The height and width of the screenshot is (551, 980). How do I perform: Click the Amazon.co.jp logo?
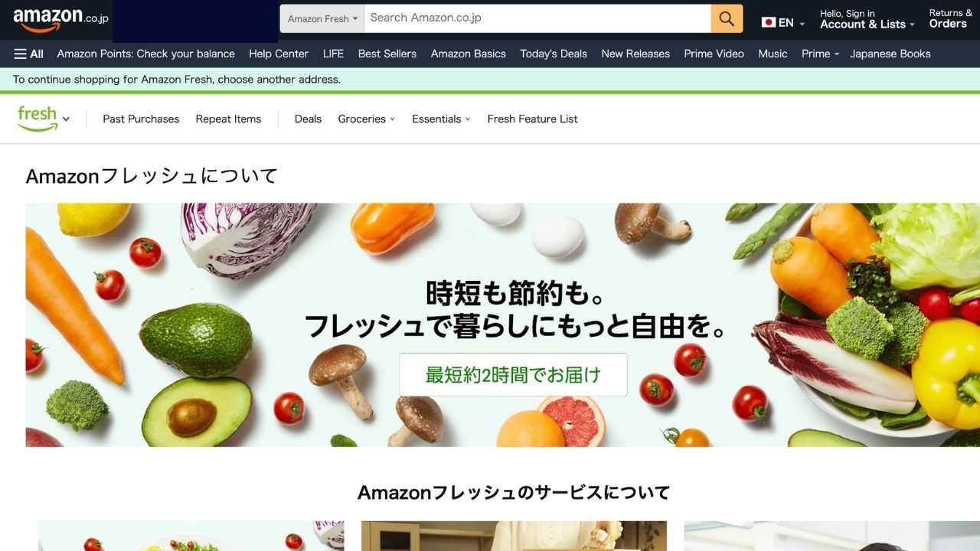tap(60, 20)
